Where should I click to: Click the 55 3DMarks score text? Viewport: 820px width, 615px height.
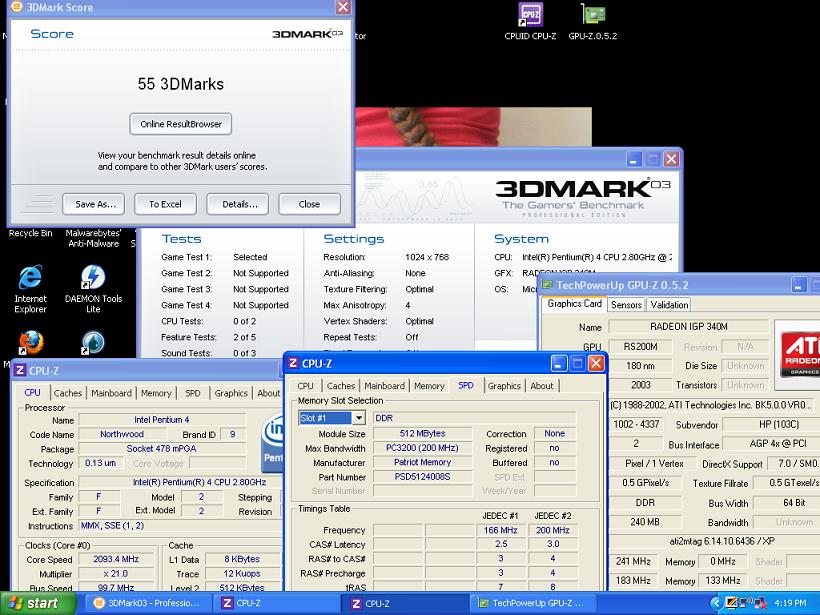coord(180,84)
